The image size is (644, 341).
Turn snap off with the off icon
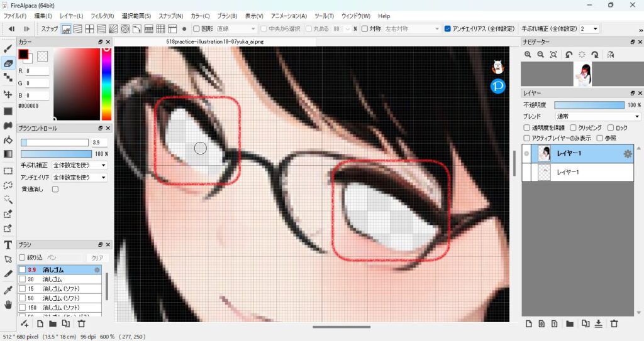click(66, 29)
